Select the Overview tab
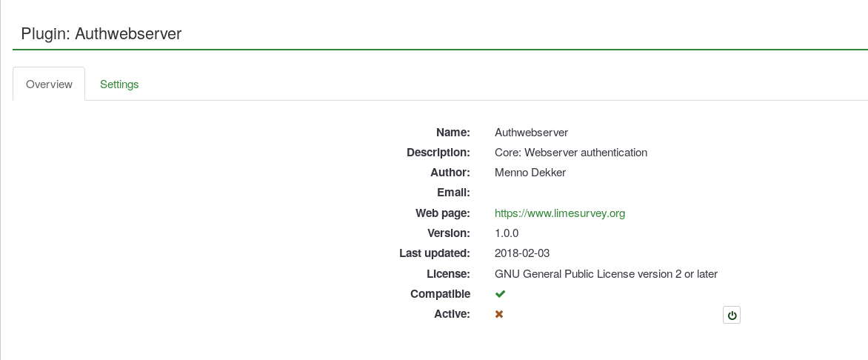 click(49, 84)
